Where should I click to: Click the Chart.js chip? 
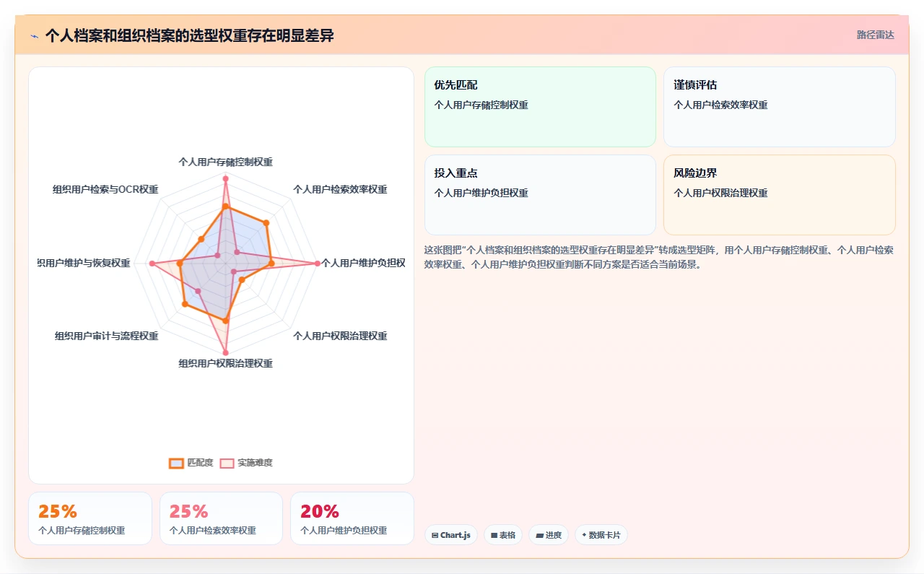pos(451,535)
